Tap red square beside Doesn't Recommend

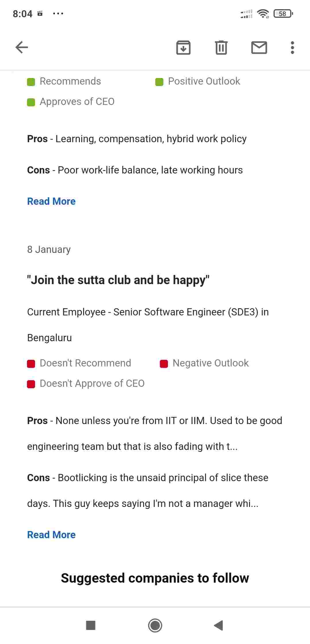[x=31, y=364]
